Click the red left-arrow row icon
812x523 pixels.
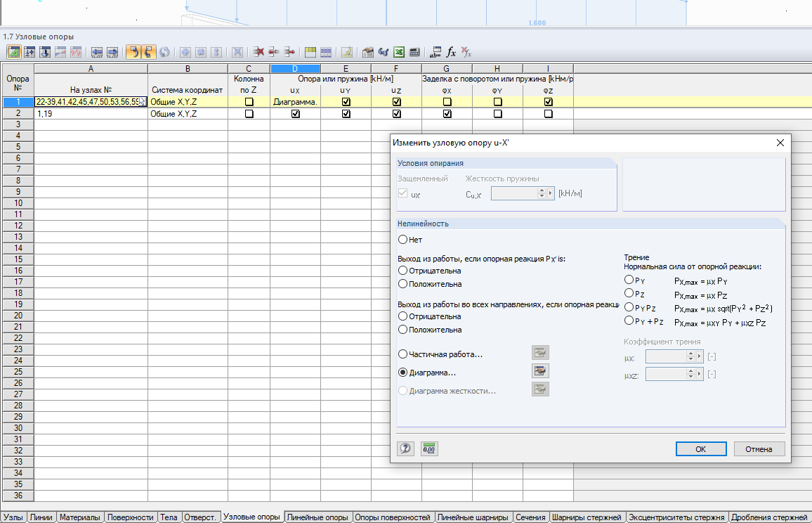274,52
